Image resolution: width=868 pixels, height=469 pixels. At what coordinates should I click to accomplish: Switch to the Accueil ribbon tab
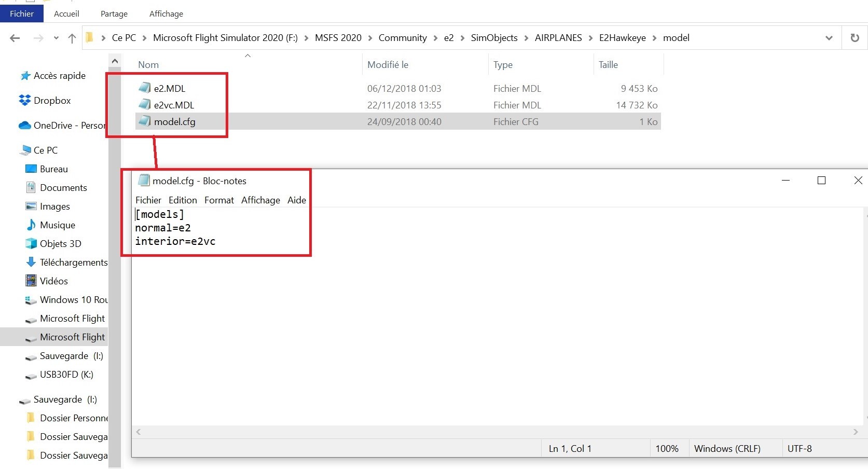[66, 13]
